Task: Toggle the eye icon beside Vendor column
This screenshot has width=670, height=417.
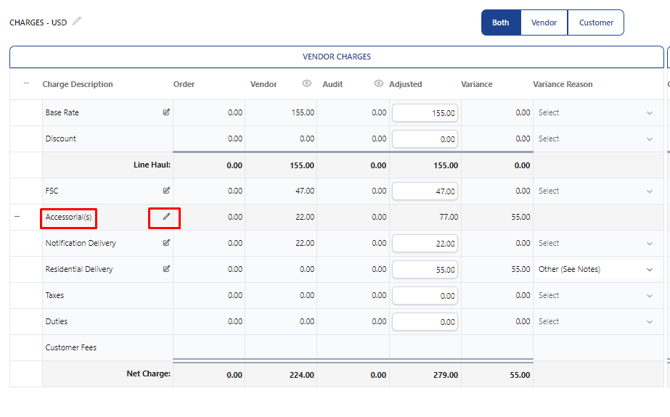Action: 307,84
